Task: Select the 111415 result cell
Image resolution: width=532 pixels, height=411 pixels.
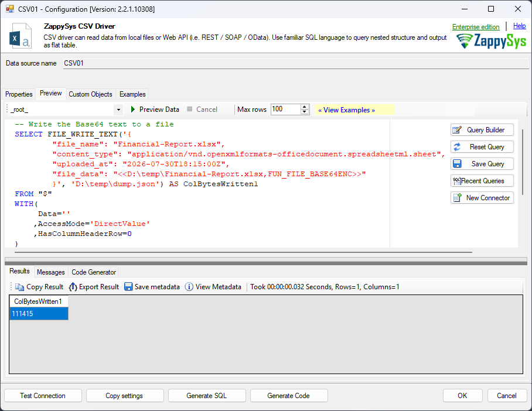Action: [39, 314]
